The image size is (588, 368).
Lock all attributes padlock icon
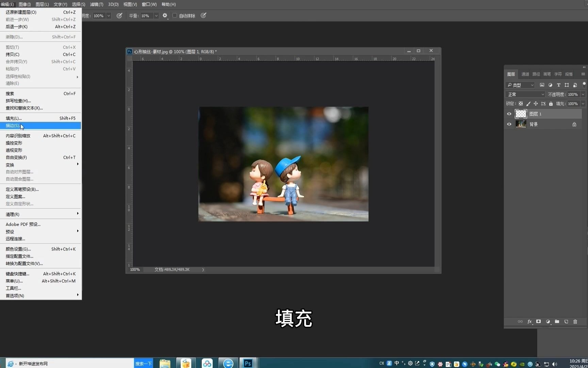pyautogui.click(x=551, y=104)
